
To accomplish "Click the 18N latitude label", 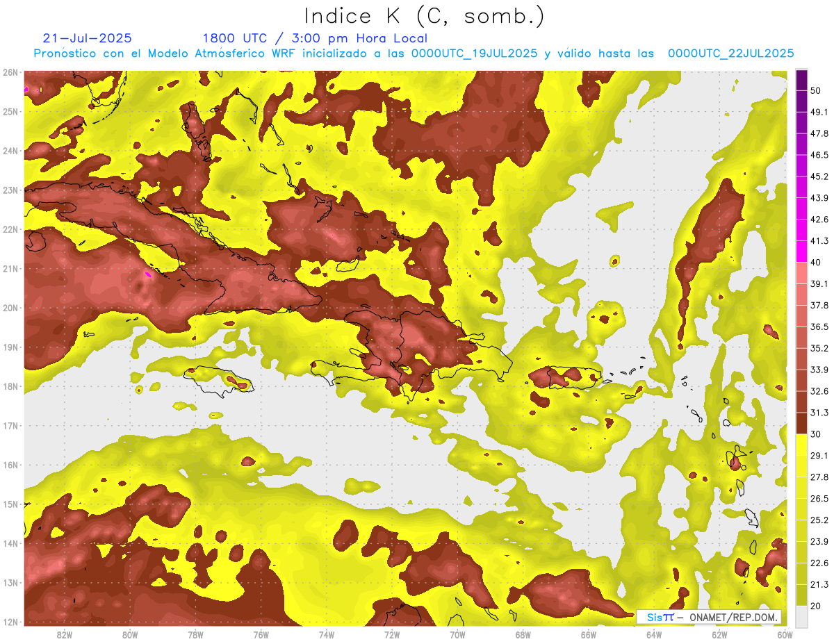I will (10, 386).
